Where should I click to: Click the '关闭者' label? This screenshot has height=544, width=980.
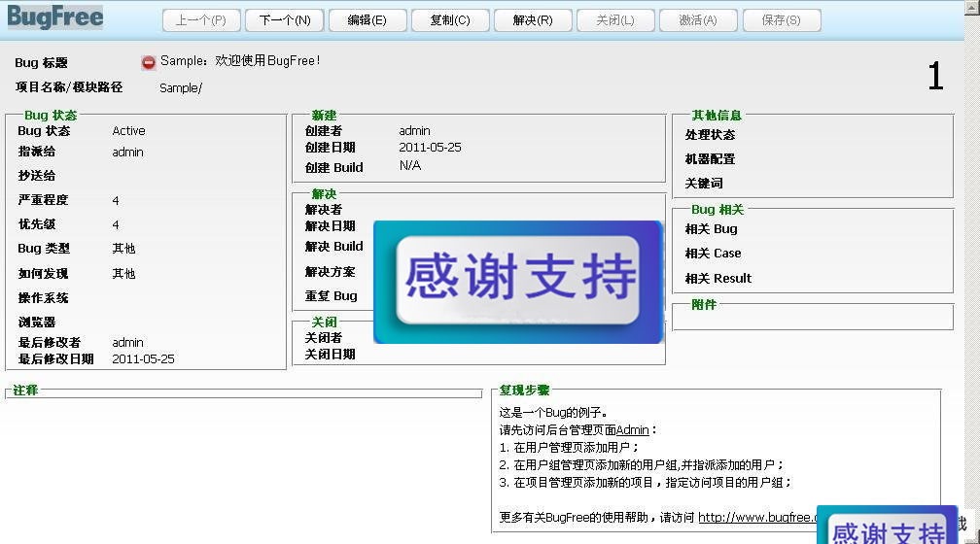[324, 338]
